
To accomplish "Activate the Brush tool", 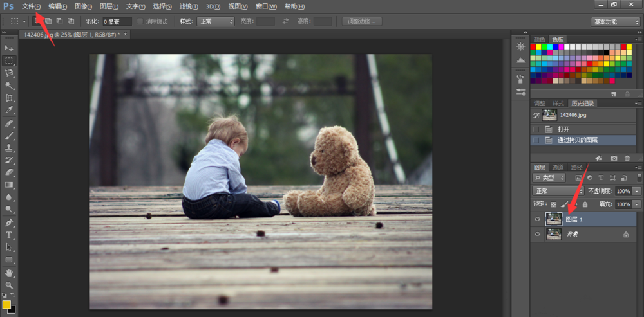I will (x=9, y=136).
